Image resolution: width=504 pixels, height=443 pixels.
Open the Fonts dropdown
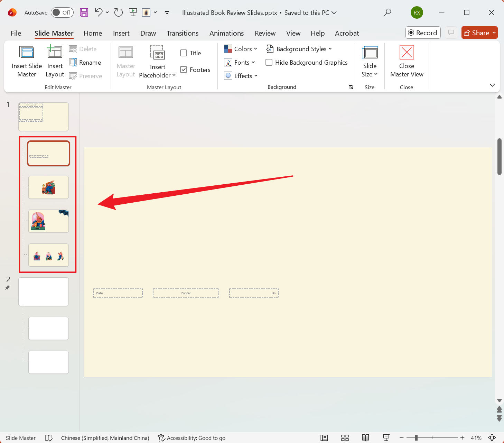pos(240,62)
